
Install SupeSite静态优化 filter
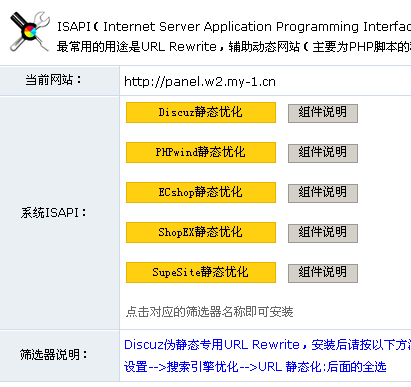201,273
